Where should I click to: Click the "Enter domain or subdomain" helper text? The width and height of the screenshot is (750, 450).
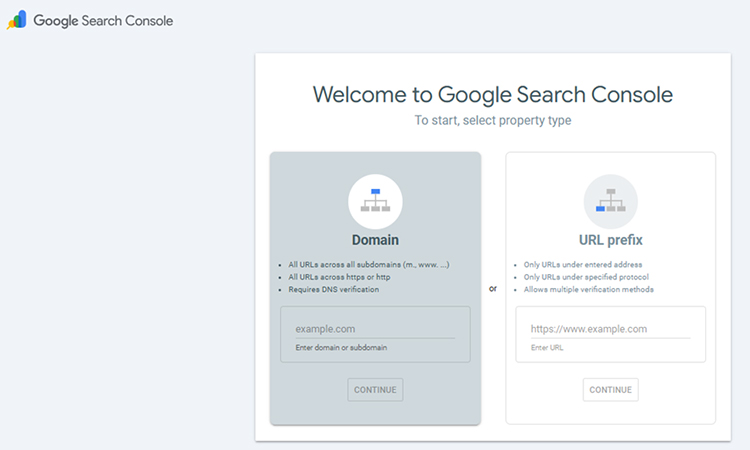click(x=341, y=348)
